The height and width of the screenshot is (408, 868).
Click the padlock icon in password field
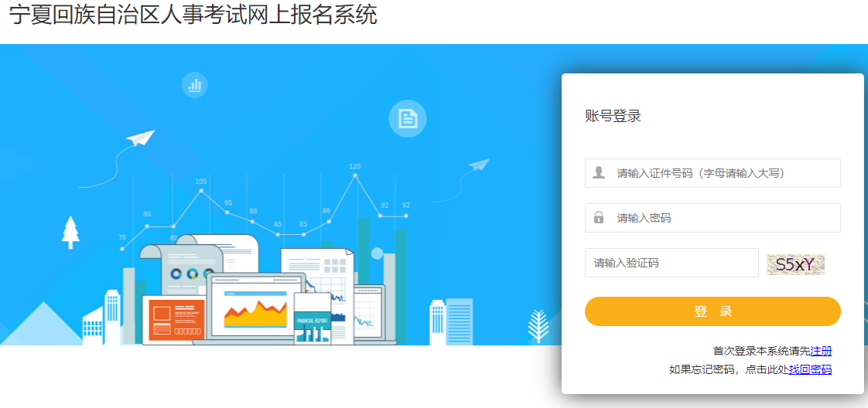599,217
